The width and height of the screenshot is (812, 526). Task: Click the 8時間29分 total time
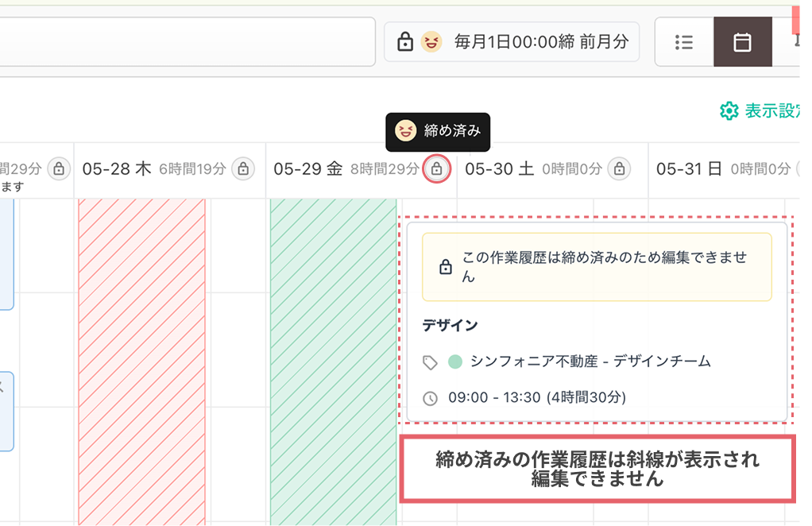(385, 168)
